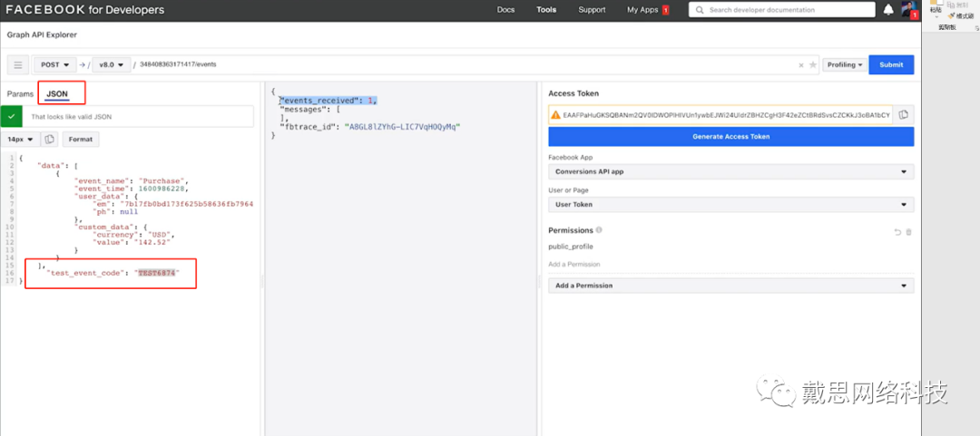
Task: Expand the Add a Permission dropdown
Action: point(731,286)
